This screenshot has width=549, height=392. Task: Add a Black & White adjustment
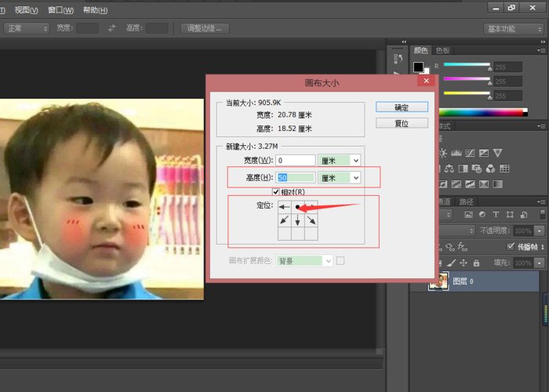pyautogui.click(x=463, y=169)
